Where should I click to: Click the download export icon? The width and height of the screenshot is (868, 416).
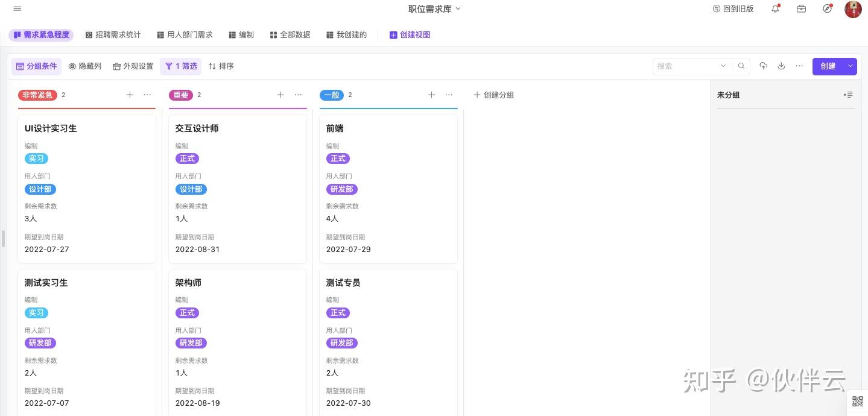coord(781,66)
